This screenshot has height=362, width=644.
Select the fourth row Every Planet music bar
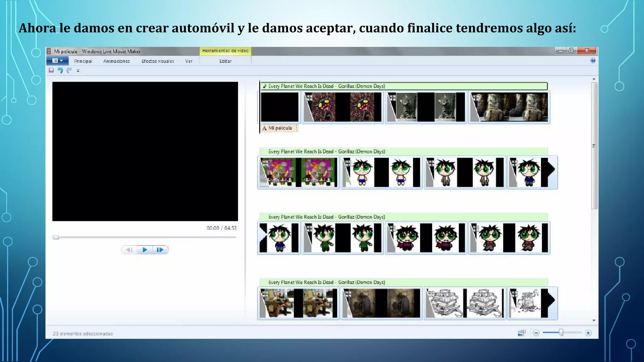[x=404, y=282]
